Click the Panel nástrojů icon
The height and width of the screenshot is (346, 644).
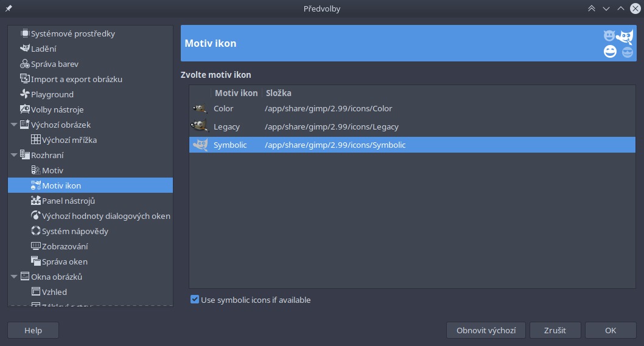(36, 200)
